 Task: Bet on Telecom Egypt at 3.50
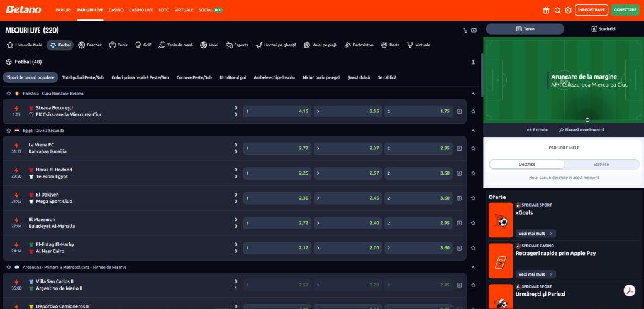pyautogui.click(x=418, y=173)
